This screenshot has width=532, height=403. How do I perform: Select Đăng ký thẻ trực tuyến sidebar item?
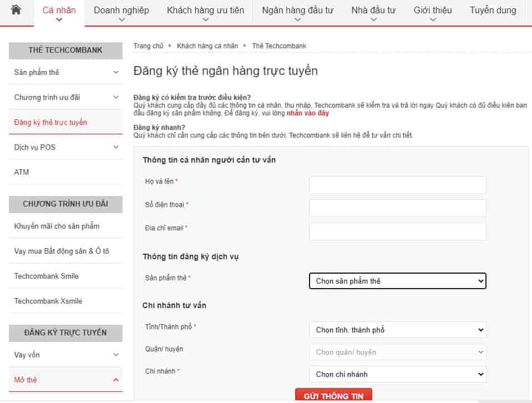click(x=65, y=122)
